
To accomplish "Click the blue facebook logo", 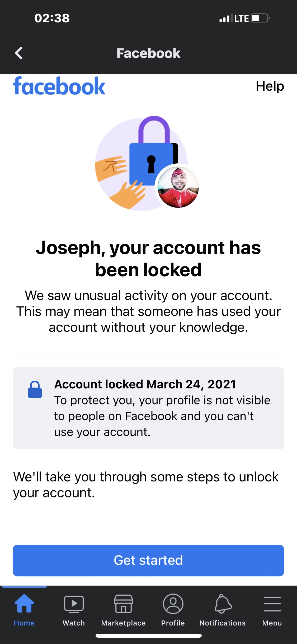I will pyautogui.click(x=59, y=86).
